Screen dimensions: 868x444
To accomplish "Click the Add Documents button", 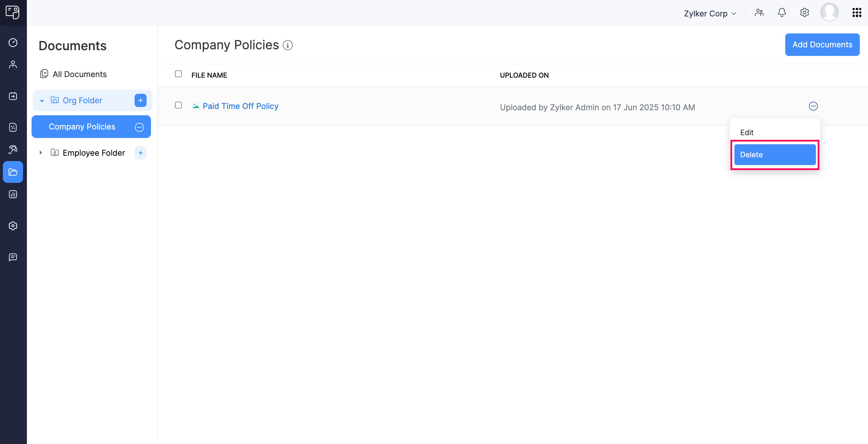I will [822, 45].
